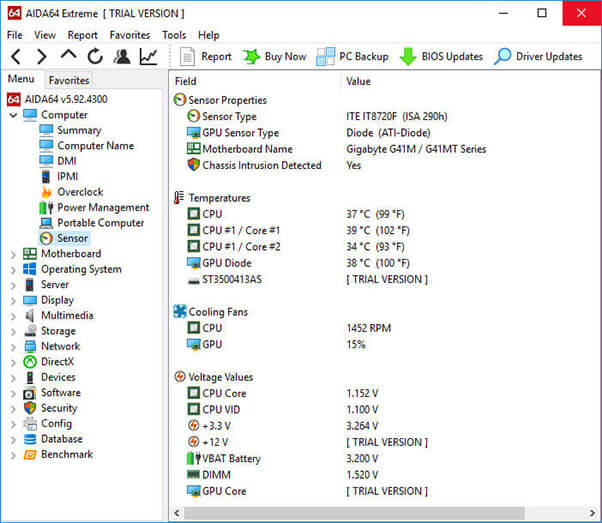Viewport: 602px width, 523px height.
Task: Click the DirectX Xbox icon
Action: click(x=30, y=362)
